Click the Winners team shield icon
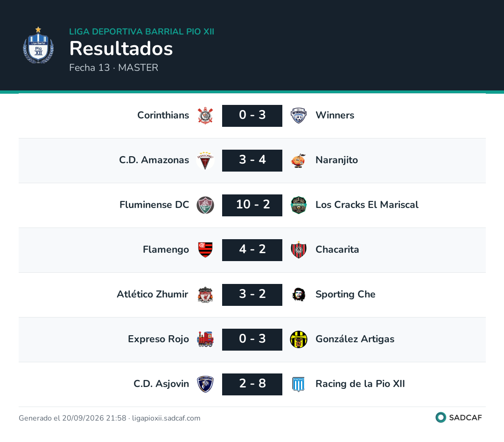This screenshot has height=442, width=504. click(x=298, y=116)
